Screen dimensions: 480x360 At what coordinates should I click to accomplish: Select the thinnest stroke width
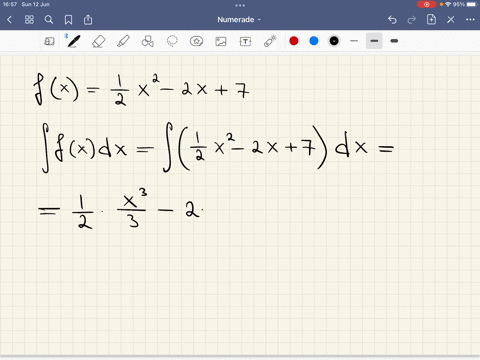coord(354,41)
